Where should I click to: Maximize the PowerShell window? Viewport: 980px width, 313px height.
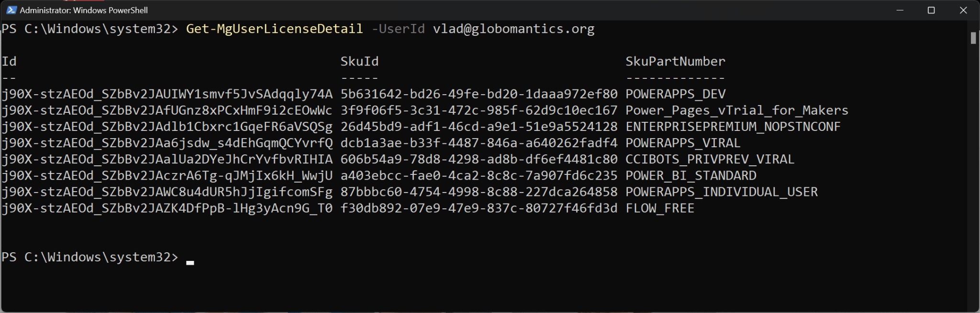[x=931, y=10]
